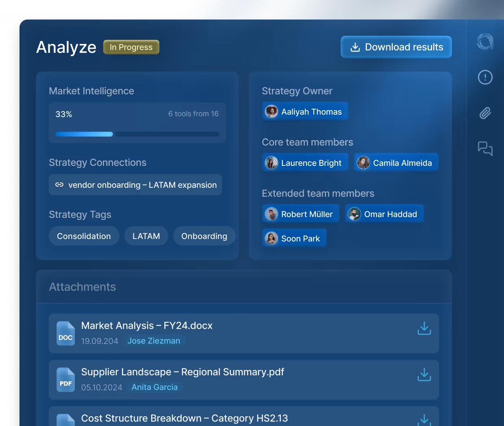Viewport: 504px width, 426px height.
Task: Click the Market Intelligence progress bar
Action: tap(137, 134)
